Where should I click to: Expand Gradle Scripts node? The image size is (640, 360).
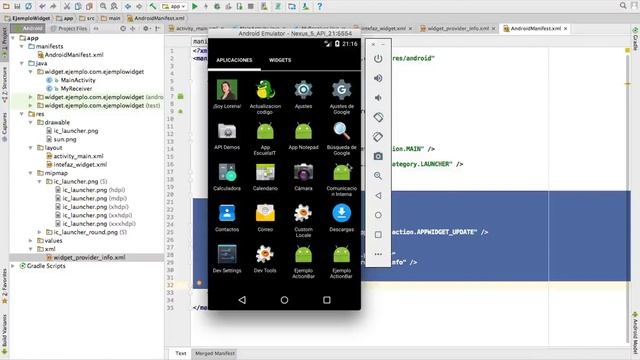[13, 266]
